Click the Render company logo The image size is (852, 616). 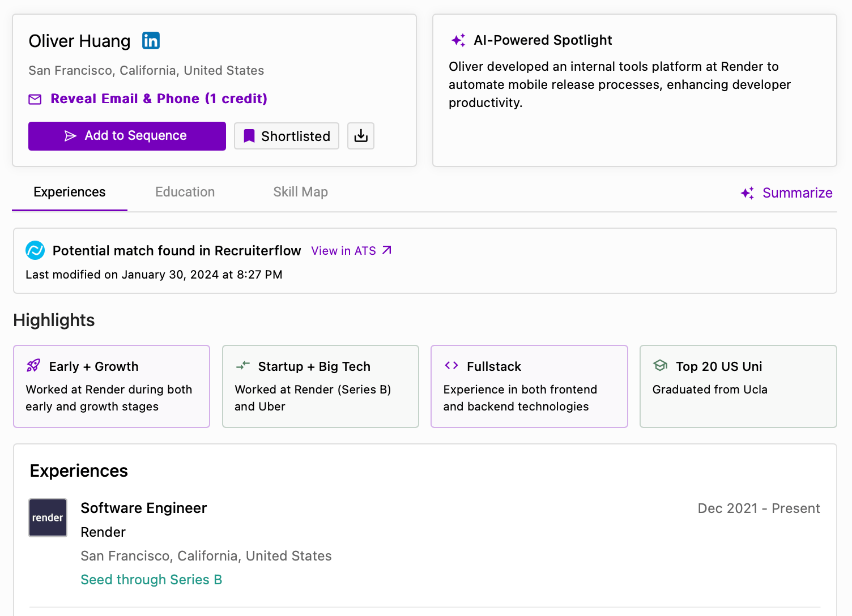(48, 517)
